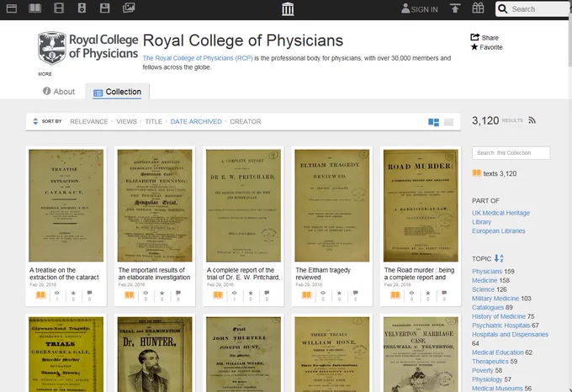This screenshot has width=572, height=392.
Task: Switch to the Collection tab
Action: [117, 92]
